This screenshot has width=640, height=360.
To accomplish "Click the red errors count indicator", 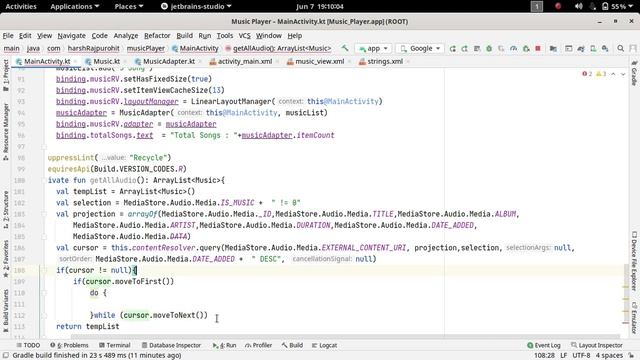I will 587,74.
